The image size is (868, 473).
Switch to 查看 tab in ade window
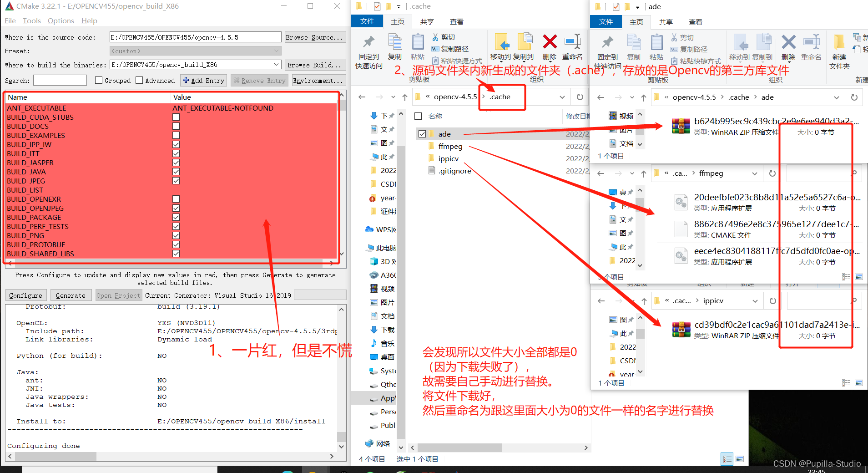695,22
